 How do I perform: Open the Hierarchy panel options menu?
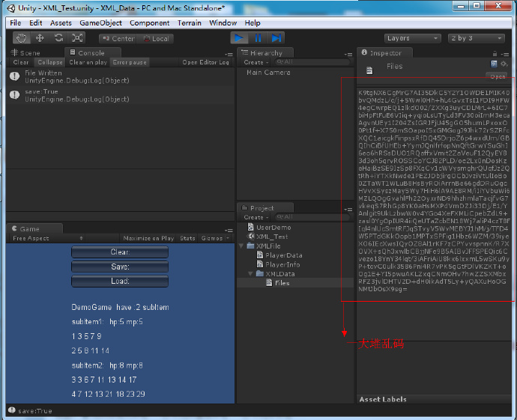[348, 55]
